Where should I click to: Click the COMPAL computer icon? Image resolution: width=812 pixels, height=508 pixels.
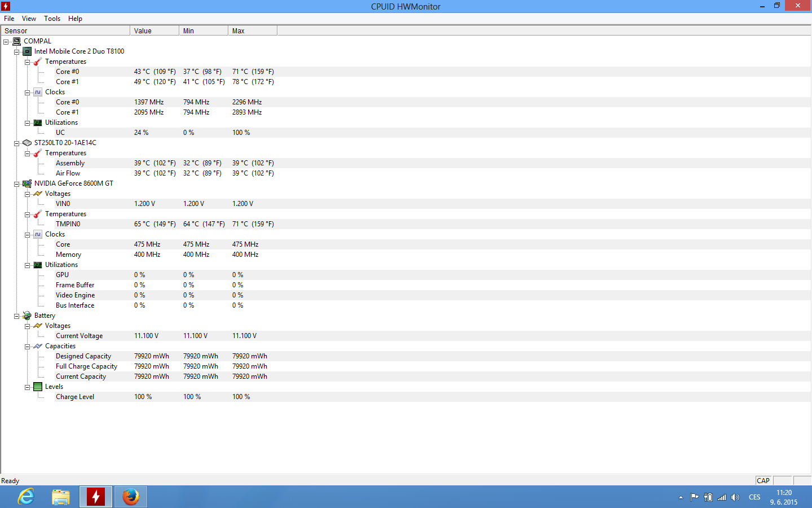[17, 41]
